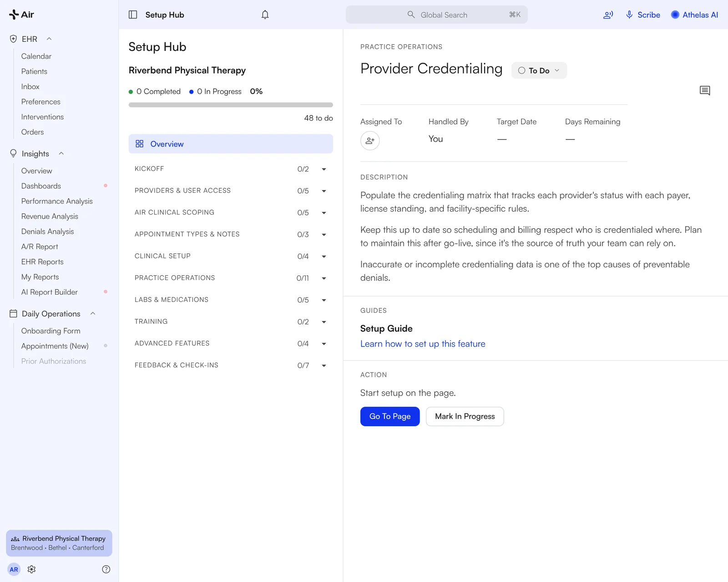Open Learn how to set up link
The height and width of the screenshot is (582, 728).
pyautogui.click(x=423, y=344)
